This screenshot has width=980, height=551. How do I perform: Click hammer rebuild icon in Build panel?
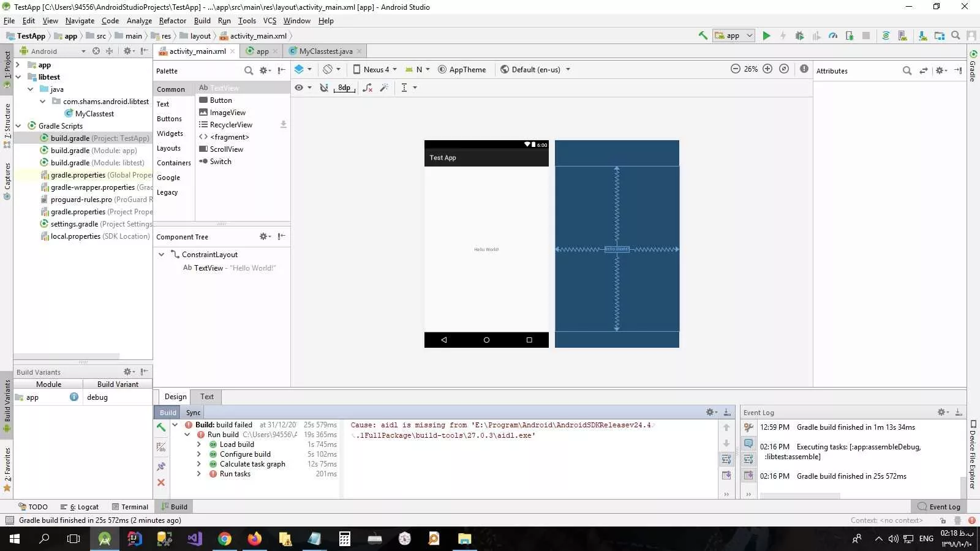(161, 427)
